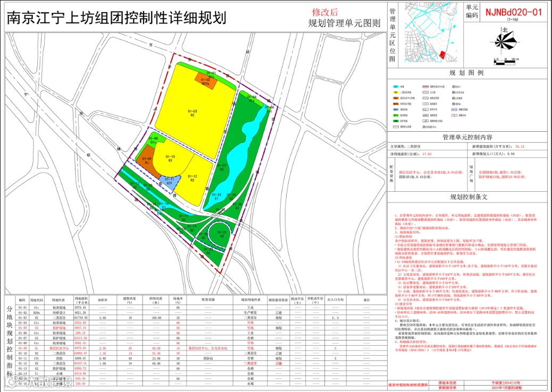Viewport: 552px width, 392px height.
Task: Click the 分地块规划控制指标 vertical table title
Action: 10,340
